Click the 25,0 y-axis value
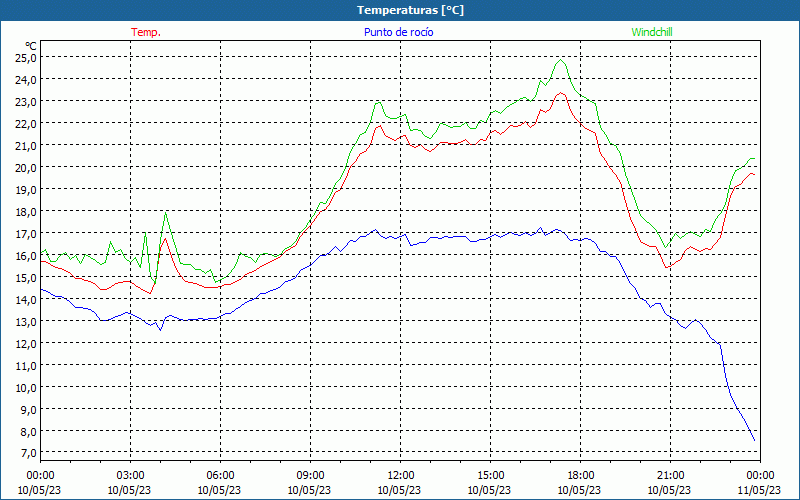 (26, 58)
